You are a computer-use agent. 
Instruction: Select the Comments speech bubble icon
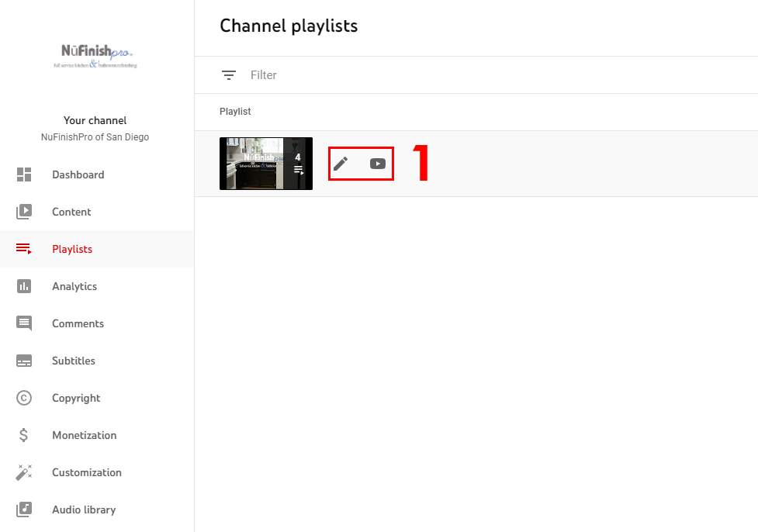(x=24, y=323)
